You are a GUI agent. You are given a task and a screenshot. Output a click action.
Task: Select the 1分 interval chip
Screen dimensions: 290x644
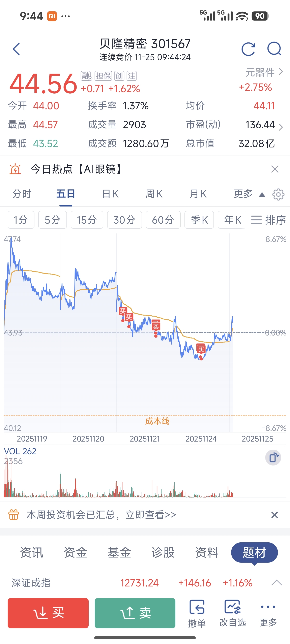tap(21, 220)
